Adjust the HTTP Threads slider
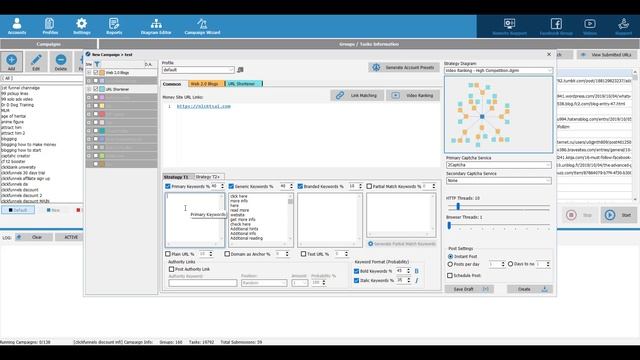The image size is (640, 360). pyautogui.click(x=498, y=207)
